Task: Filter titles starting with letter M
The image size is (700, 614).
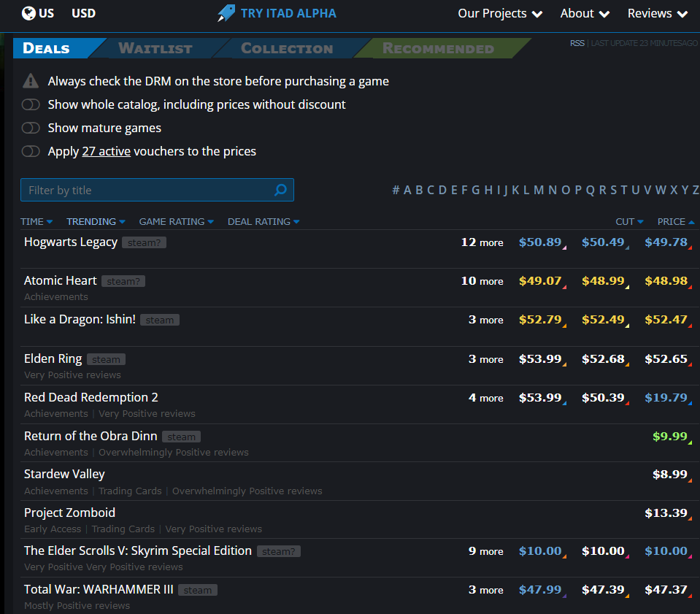Action: coord(539,191)
